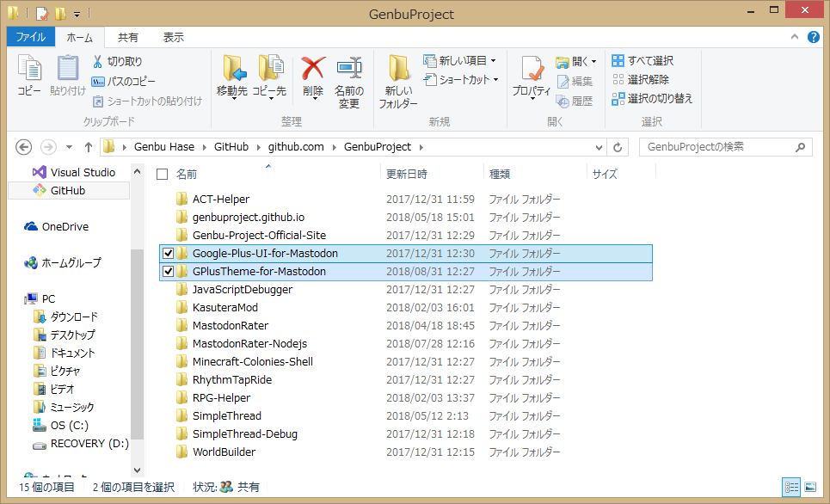Viewport: 830px width, 504px height.
Task: Click the Cut (切り取り) scissors icon
Action: point(98,62)
